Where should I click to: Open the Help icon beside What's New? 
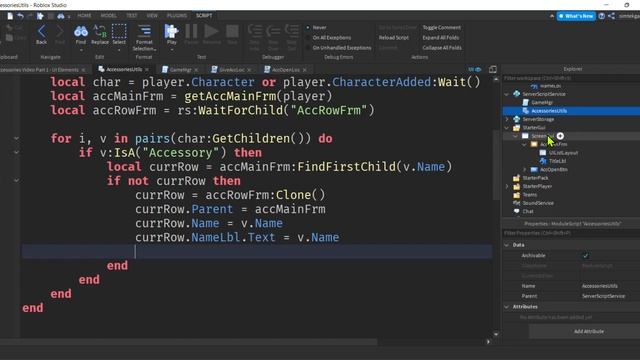[602, 16]
